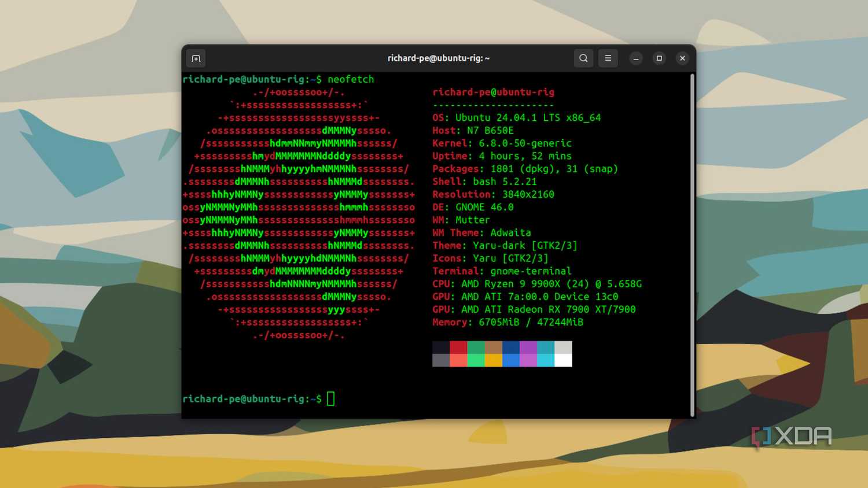Click the bottom 'richard-pe@ubuntu-rig:~$' prompt text
Screen dimensions: 868x488
pyautogui.click(x=252, y=399)
